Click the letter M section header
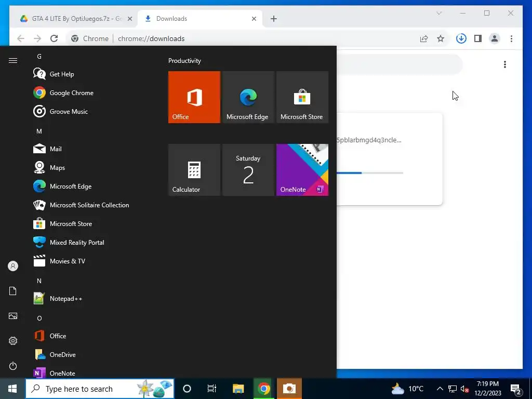The width and height of the screenshot is (532, 399). [39, 131]
